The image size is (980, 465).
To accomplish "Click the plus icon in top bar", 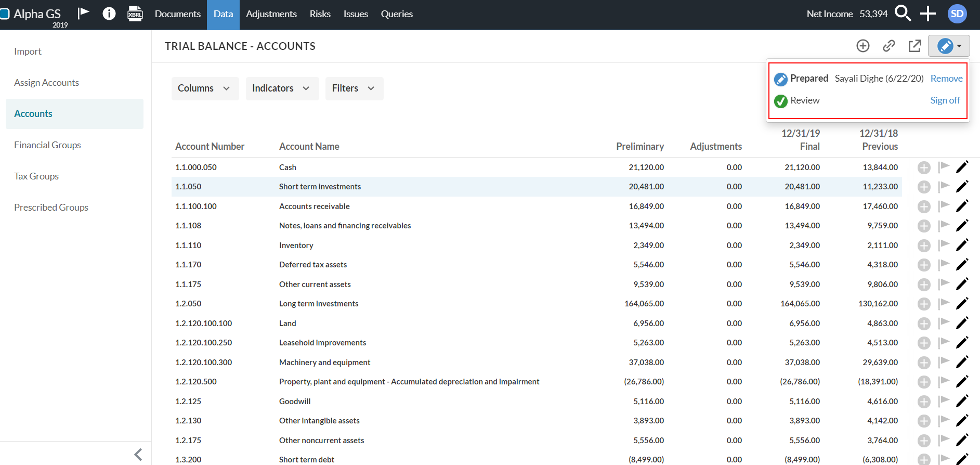I will tap(927, 14).
